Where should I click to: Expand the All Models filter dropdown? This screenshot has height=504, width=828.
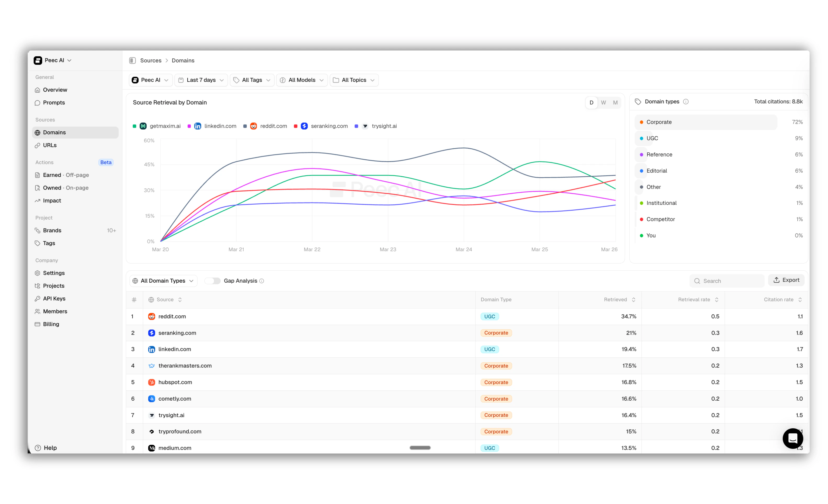(302, 80)
